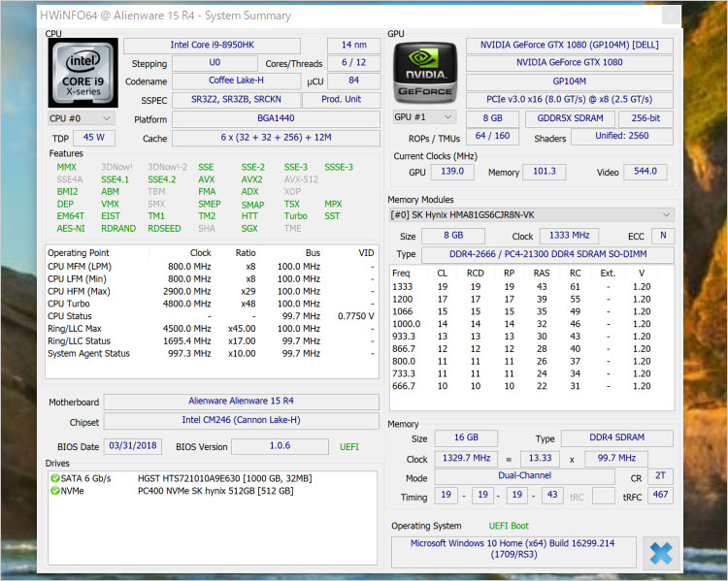Click the BGA1440 platform field
The image size is (728, 581).
coord(276,118)
